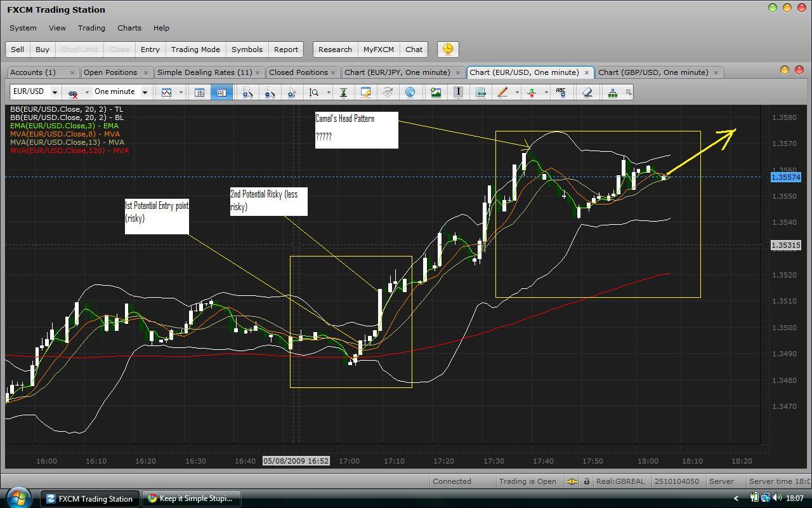The height and width of the screenshot is (508, 812).
Task: Click the system tray volume speaker icon
Action: coord(776,498)
